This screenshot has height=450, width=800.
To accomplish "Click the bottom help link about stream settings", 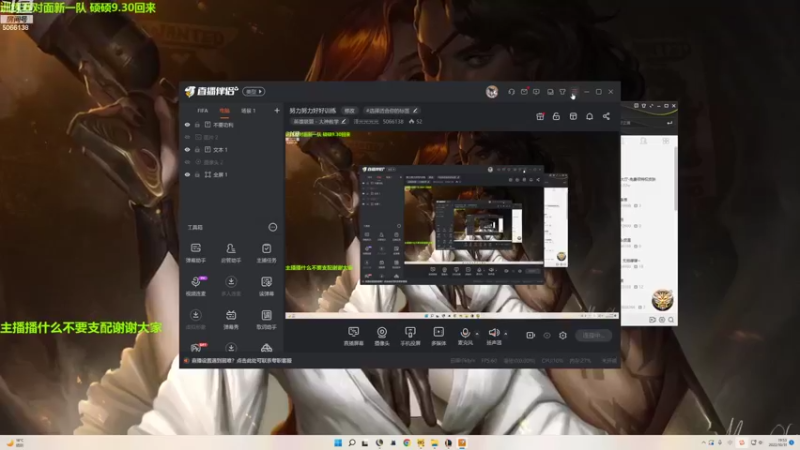I will tap(241, 360).
